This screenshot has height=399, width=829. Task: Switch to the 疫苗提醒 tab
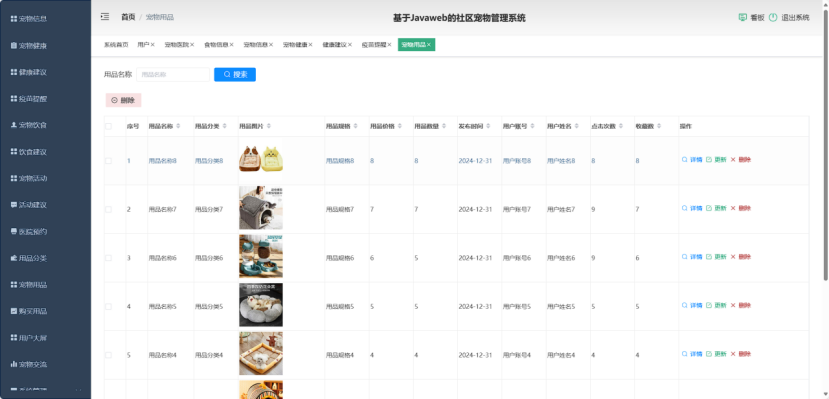pos(374,45)
